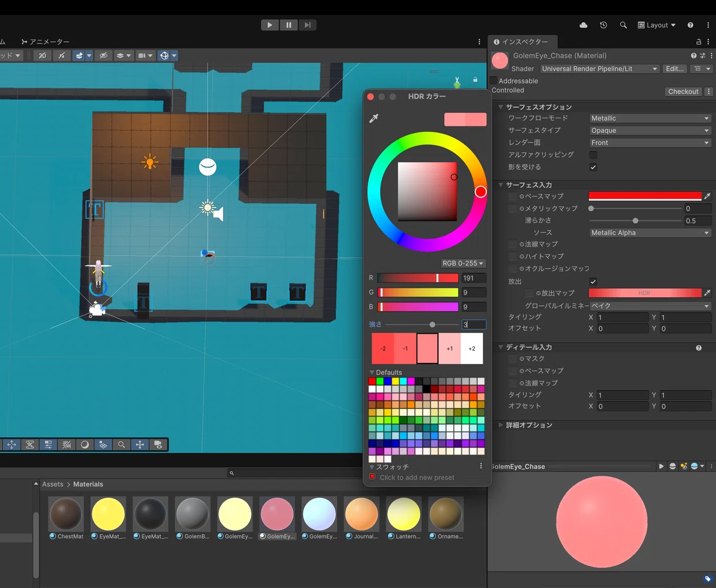Pick color with HDR eyedropper icon
The height and width of the screenshot is (588, 716).
point(374,119)
